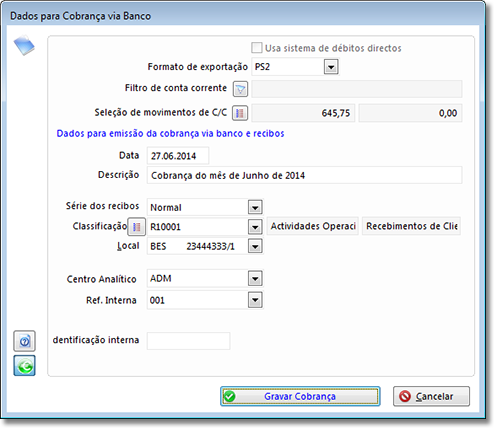
Task: Expand the Formato de exportação dropdown
Action: click(331, 67)
